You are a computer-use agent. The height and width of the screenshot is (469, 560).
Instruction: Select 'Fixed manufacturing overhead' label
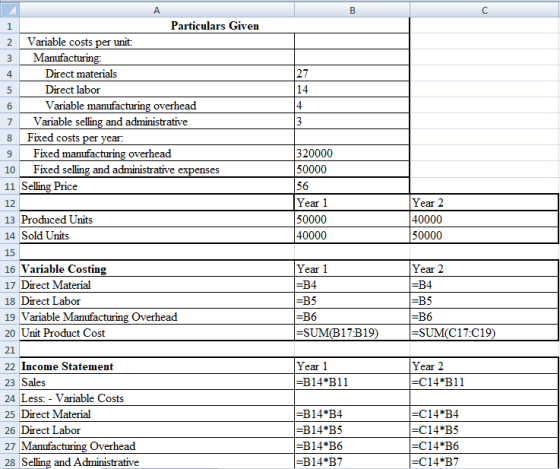157,153
